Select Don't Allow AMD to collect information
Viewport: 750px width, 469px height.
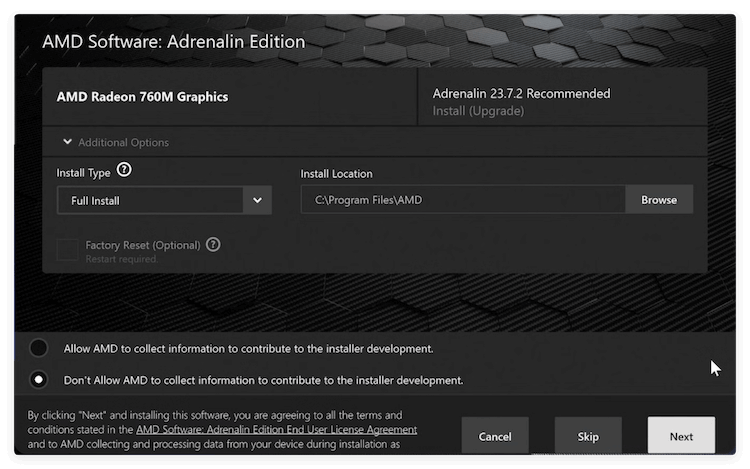coord(38,380)
